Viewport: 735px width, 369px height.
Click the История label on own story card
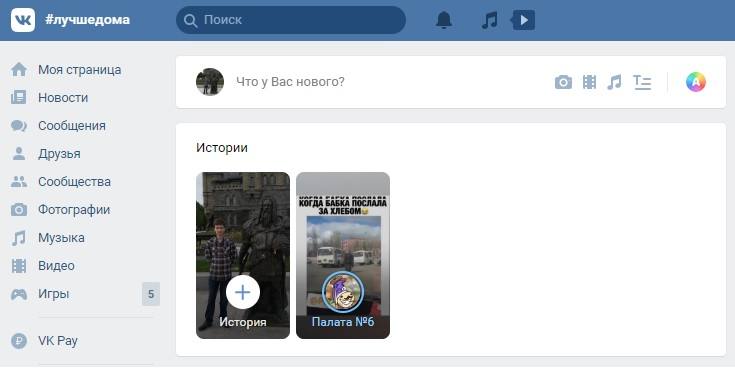(x=243, y=322)
